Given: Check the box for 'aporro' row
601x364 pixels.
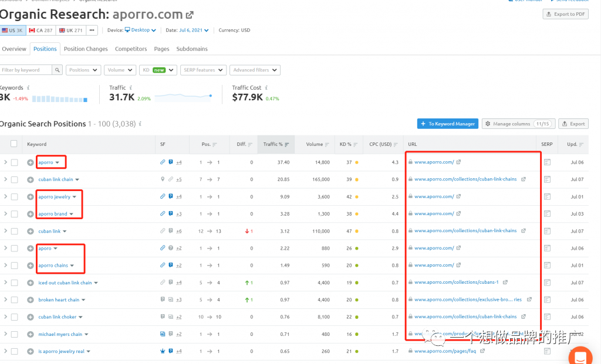Looking at the screenshot, I should (14, 163).
